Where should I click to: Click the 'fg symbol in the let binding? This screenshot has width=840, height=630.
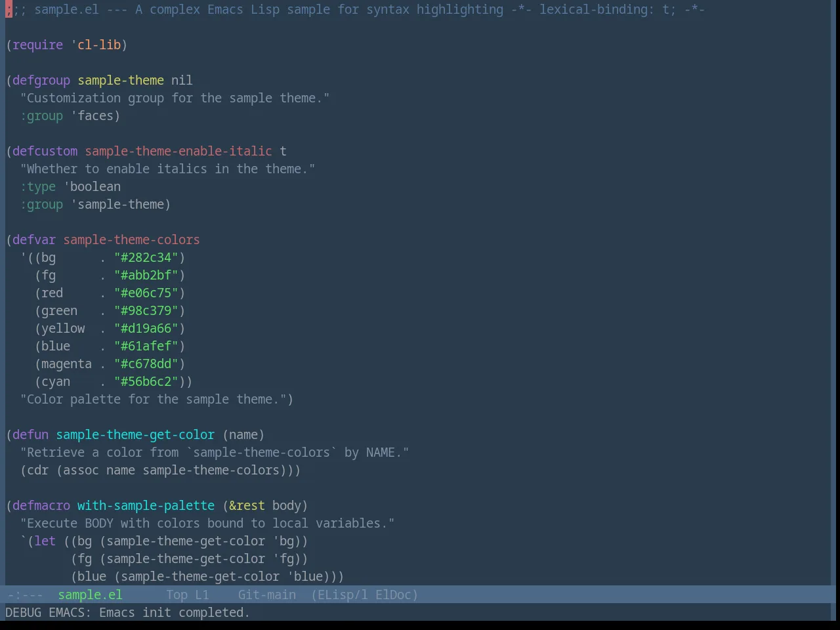(283, 558)
